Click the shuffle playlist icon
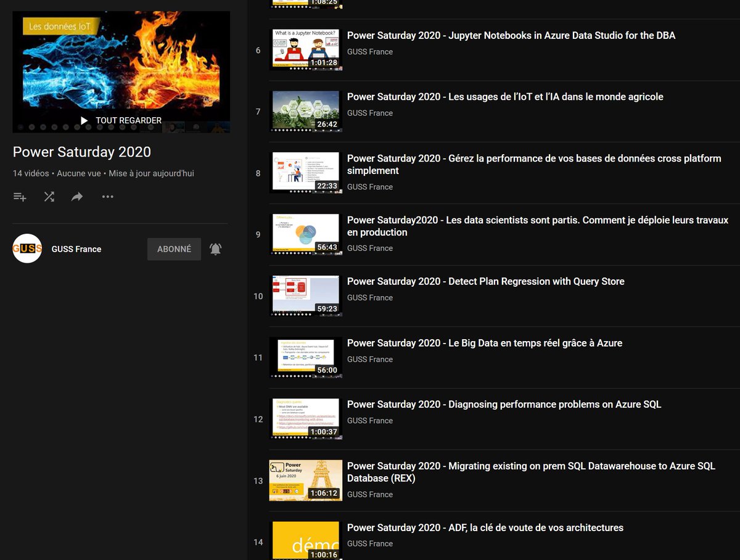The image size is (740, 560). [x=49, y=197]
